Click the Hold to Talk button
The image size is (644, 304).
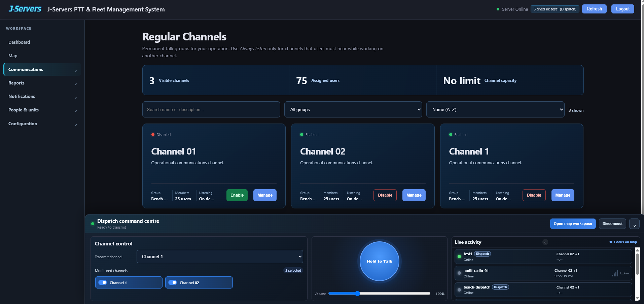(380, 261)
